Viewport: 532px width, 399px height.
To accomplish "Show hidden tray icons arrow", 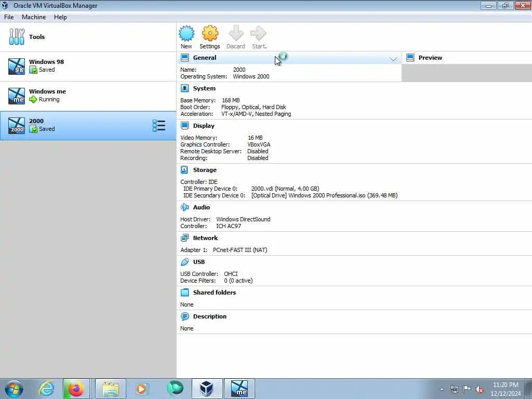I will (442, 389).
